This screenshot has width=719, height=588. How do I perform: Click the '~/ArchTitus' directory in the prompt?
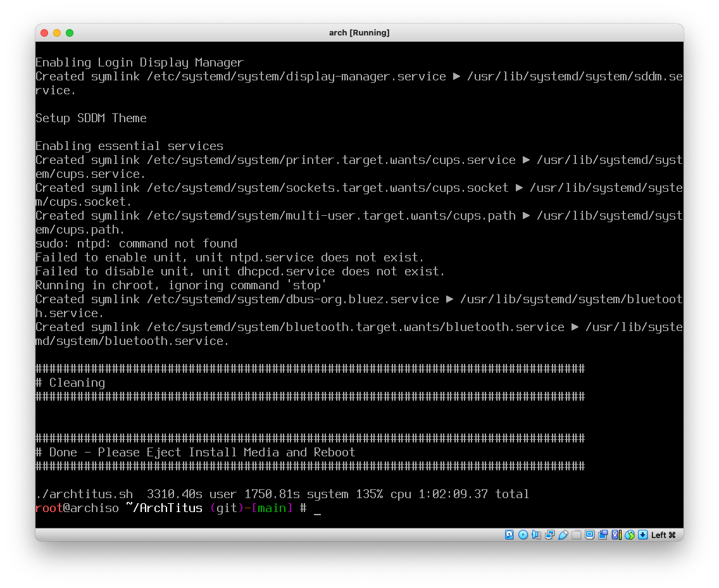point(164,508)
